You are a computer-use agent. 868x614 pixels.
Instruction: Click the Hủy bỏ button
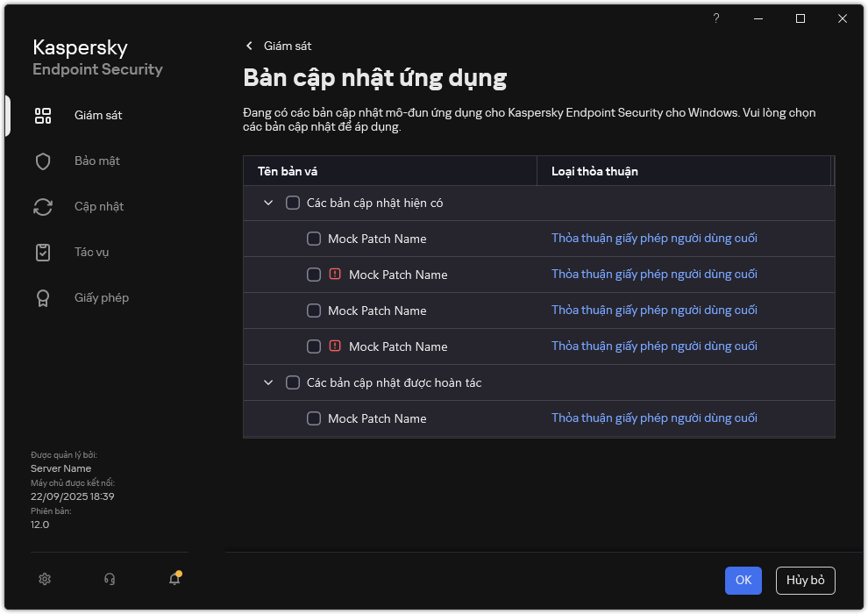point(805,580)
